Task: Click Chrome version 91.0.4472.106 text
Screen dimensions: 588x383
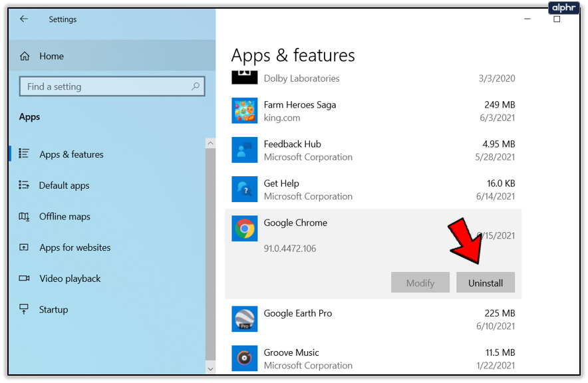Action: coord(289,249)
